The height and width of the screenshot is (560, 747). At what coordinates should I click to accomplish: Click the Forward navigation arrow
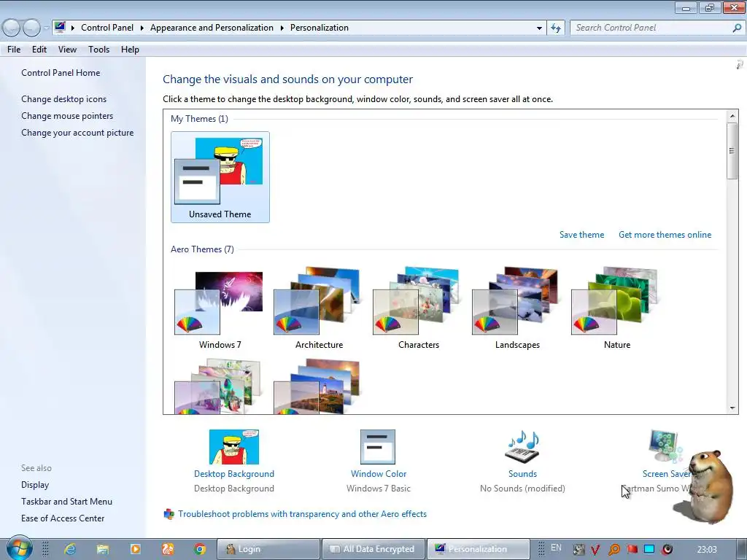(32, 28)
